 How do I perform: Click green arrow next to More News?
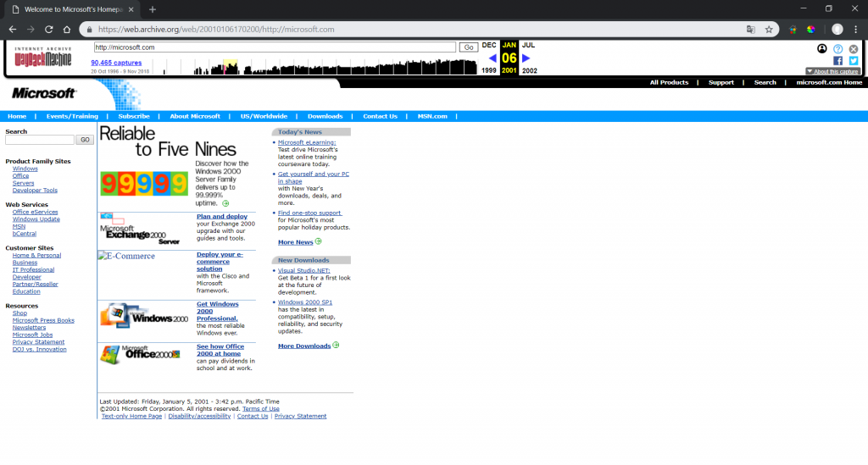pyautogui.click(x=319, y=241)
